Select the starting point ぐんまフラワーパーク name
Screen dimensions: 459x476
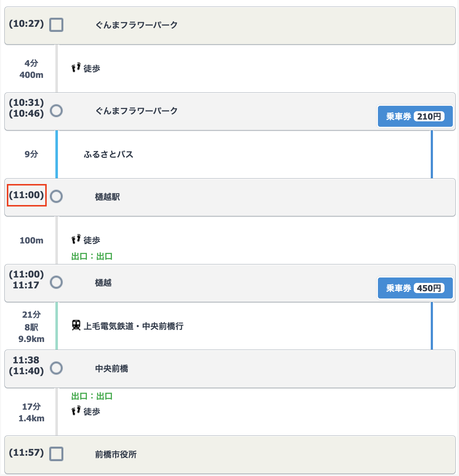coord(136,25)
